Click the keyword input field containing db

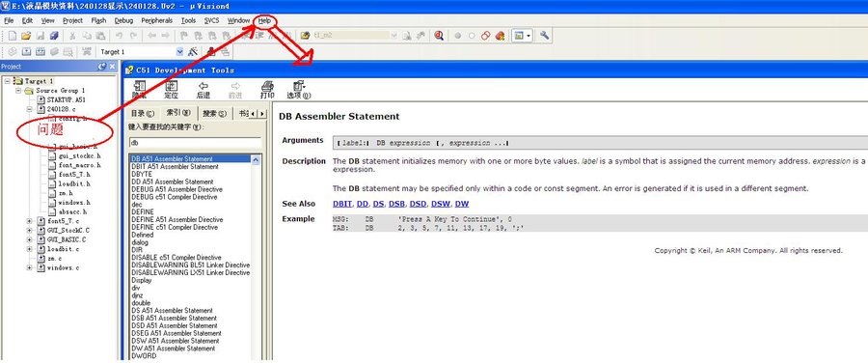click(195, 143)
